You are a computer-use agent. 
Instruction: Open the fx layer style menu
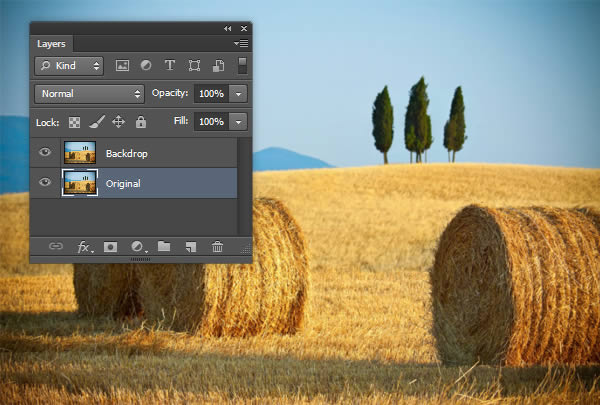(84, 247)
